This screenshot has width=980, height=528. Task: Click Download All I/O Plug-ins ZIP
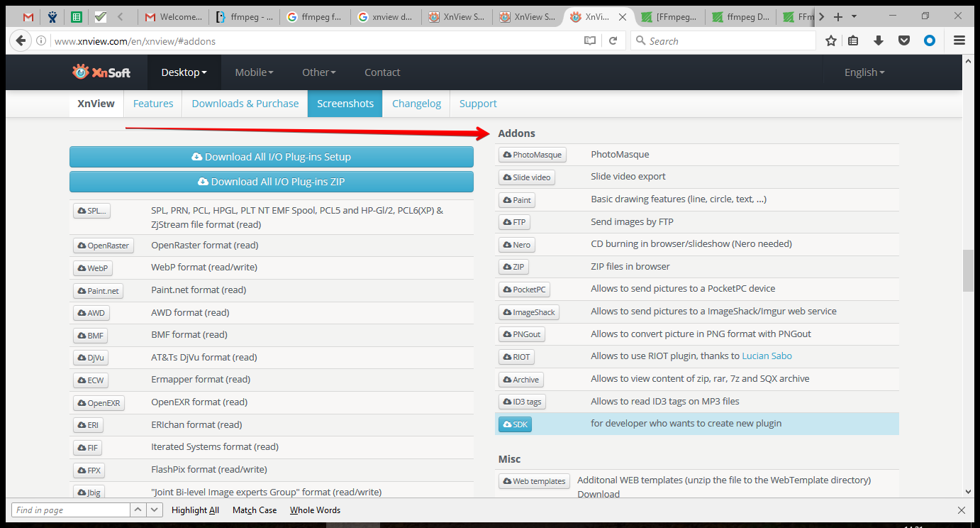(x=272, y=182)
